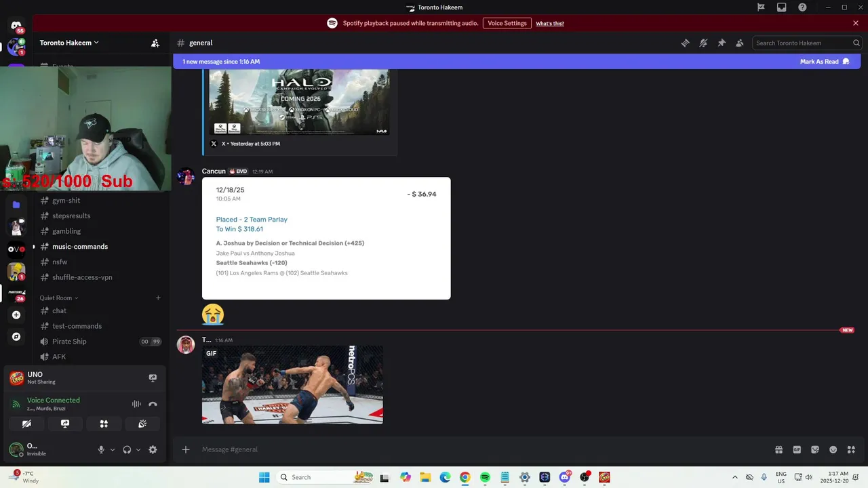Start an Activity from voice panel
868x488 pixels.
pos(104,424)
